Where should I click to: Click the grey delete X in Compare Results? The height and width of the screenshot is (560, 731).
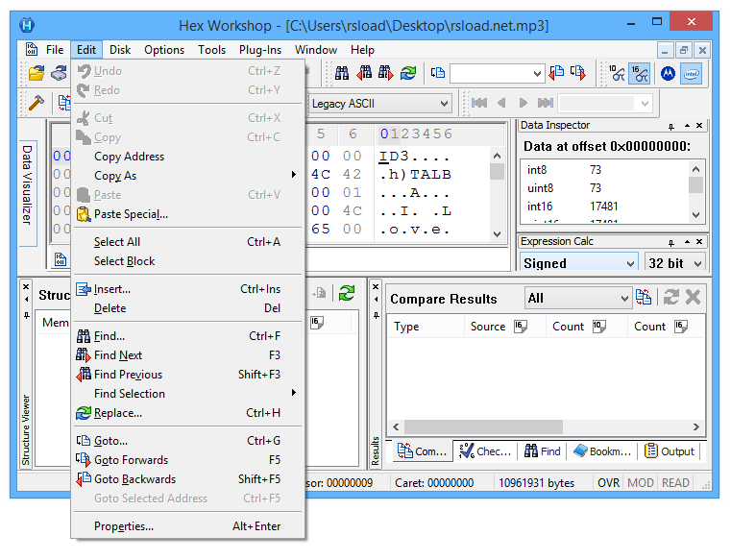click(x=694, y=297)
